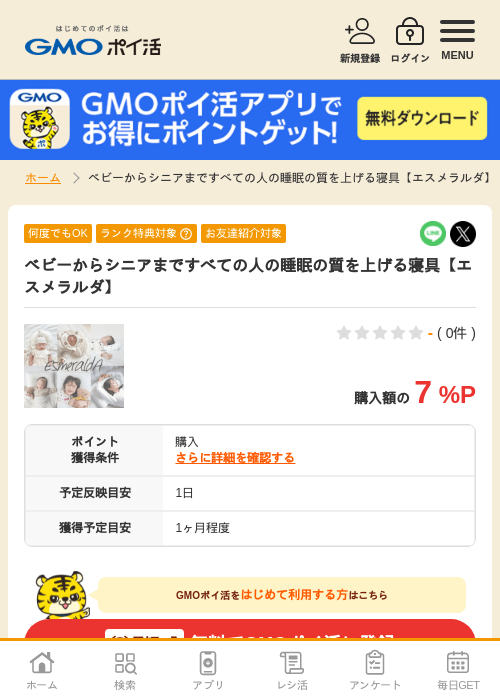Tap the 無料ダウンロード button
Image resolution: width=500 pixels, height=700 pixels.
(x=422, y=118)
